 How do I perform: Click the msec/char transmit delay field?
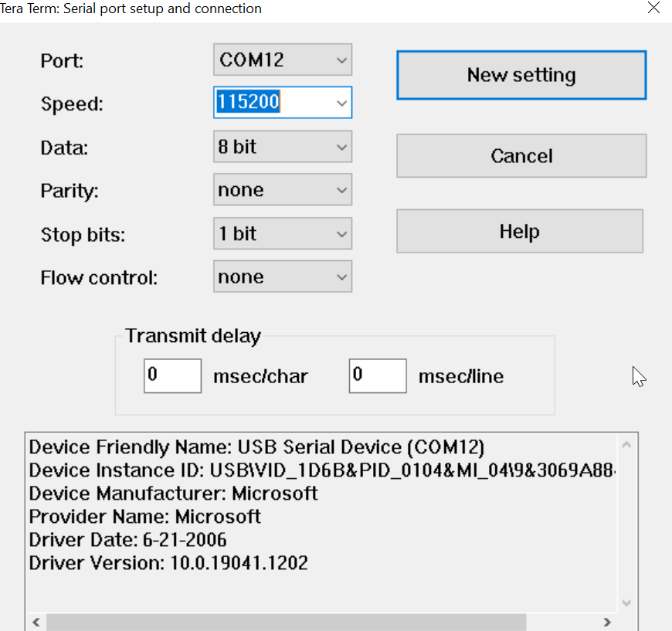tap(172, 375)
